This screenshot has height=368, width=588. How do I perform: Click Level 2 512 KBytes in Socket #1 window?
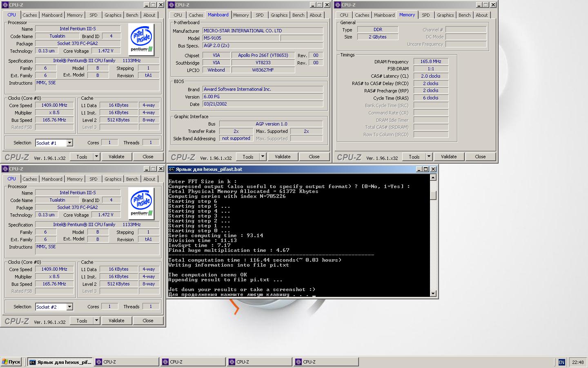(118, 120)
